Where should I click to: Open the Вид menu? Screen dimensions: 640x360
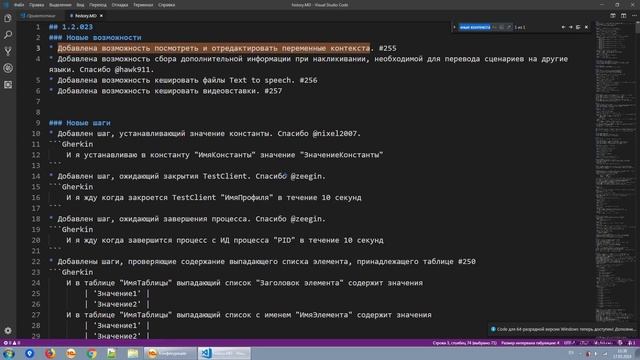[80, 5]
